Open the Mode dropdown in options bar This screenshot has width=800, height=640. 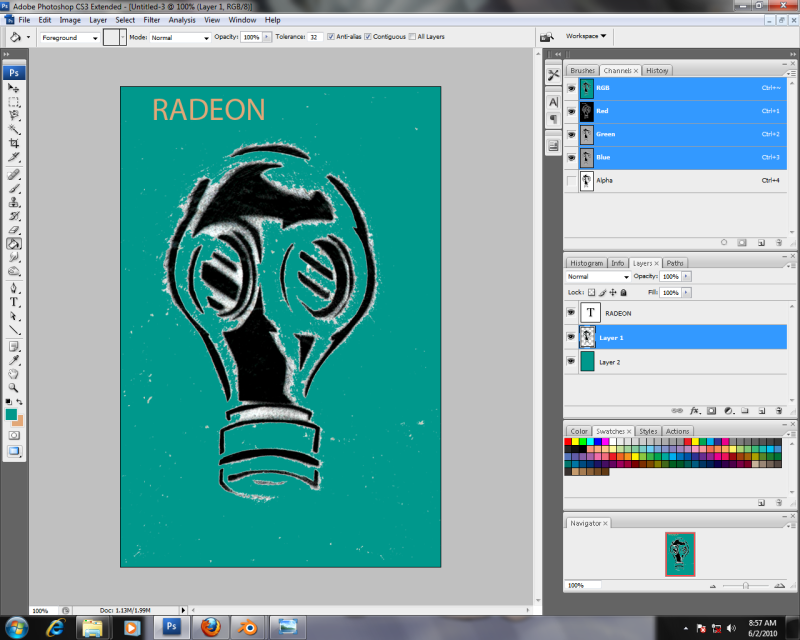click(x=180, y=38)
